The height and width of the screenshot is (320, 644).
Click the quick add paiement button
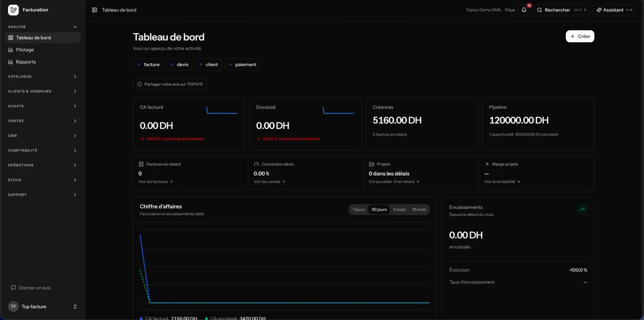[x=242, y=64]
